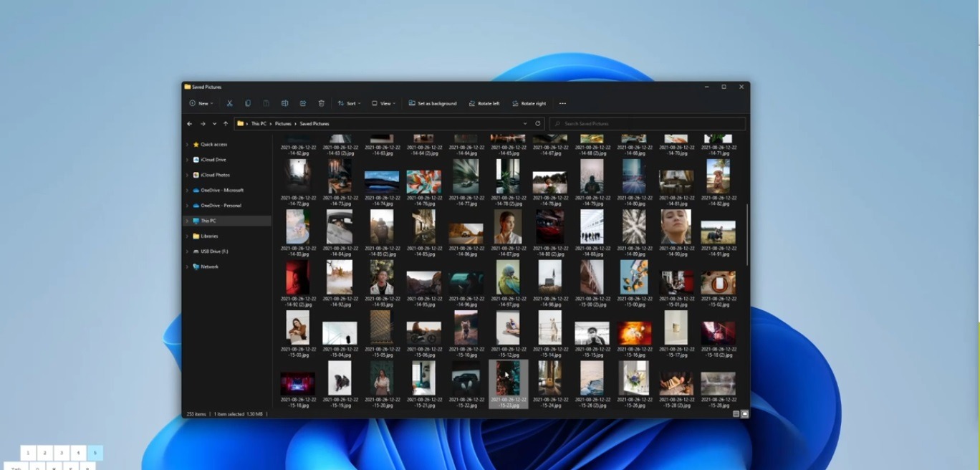Open the View dropdown menu
Viewport: 980px width, 470px height.
383,103
